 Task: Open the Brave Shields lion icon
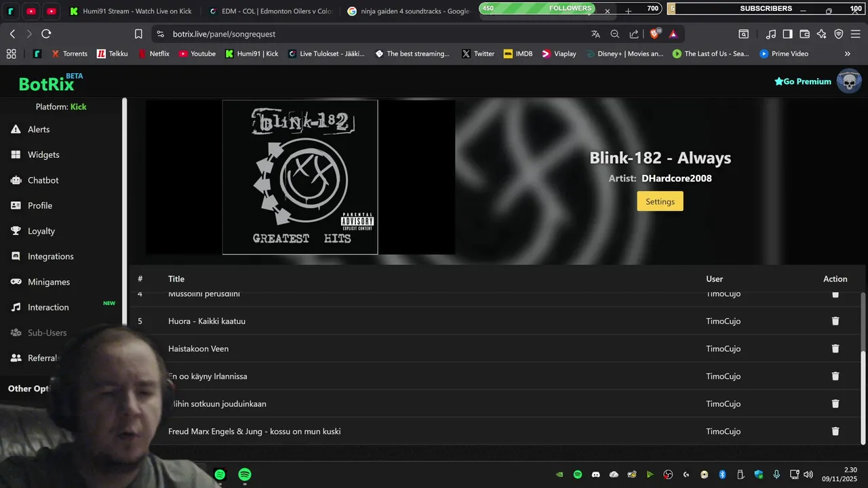[654, 34]
